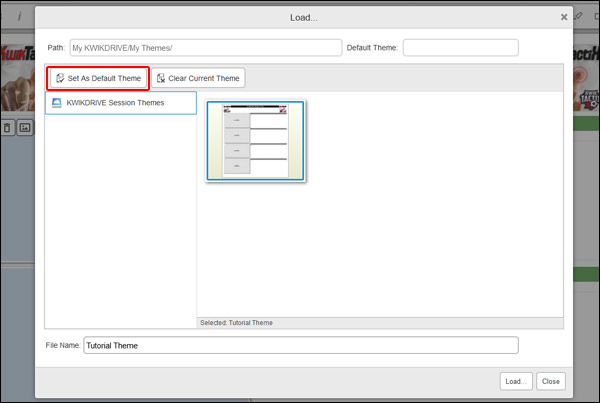Click the KWIKDRIVE Session Themes drive icon

tap(57, 103)
